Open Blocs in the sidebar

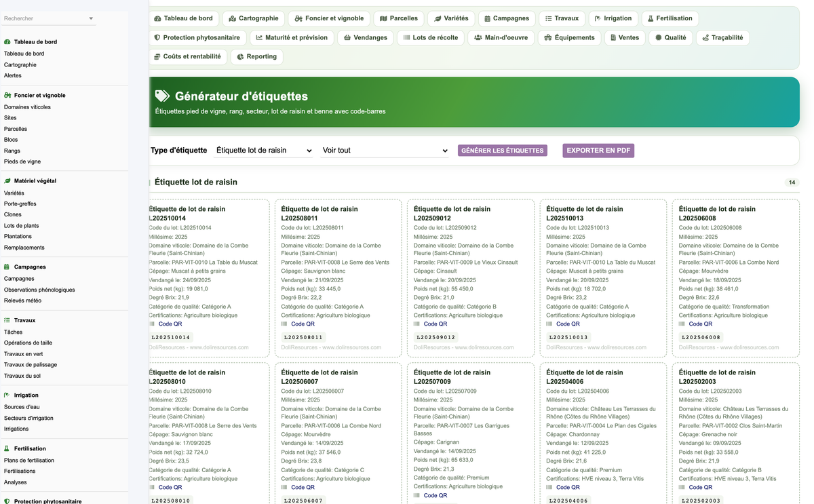point(12,140)
